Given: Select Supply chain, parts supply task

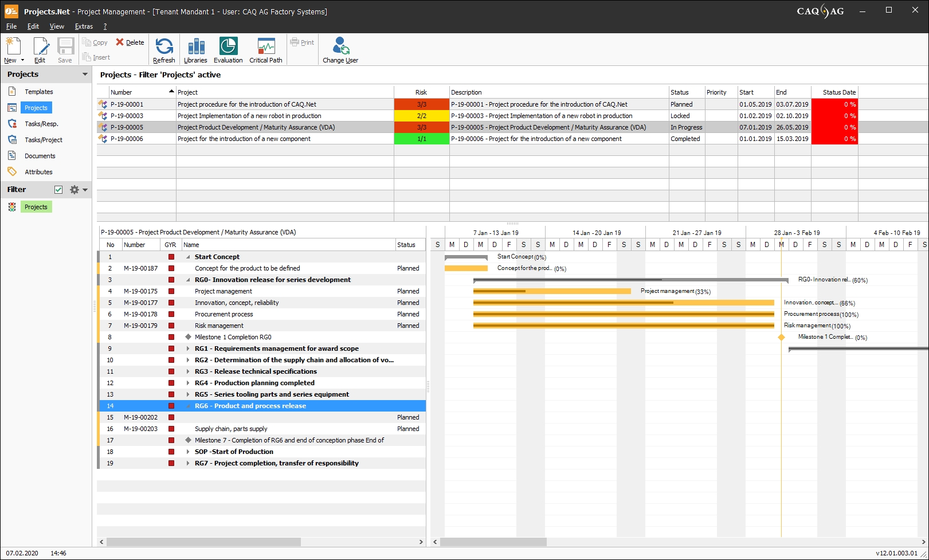Looking at the screenshot, I should 261,429.
